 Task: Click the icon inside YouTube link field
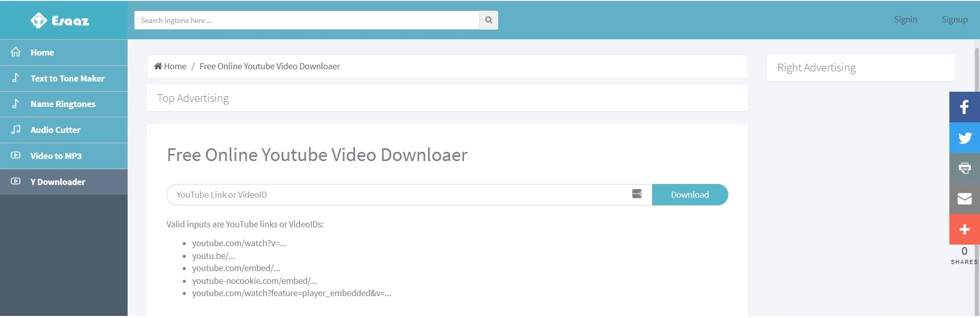point(636,194)
